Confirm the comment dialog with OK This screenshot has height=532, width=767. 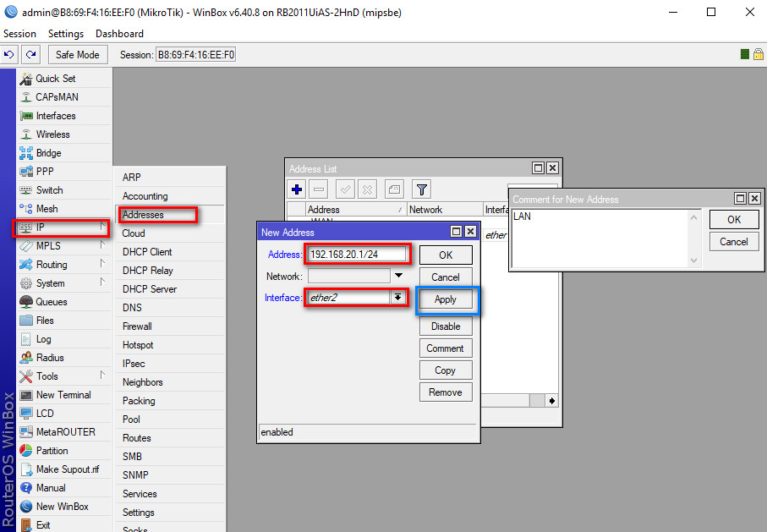click(733, 219)
